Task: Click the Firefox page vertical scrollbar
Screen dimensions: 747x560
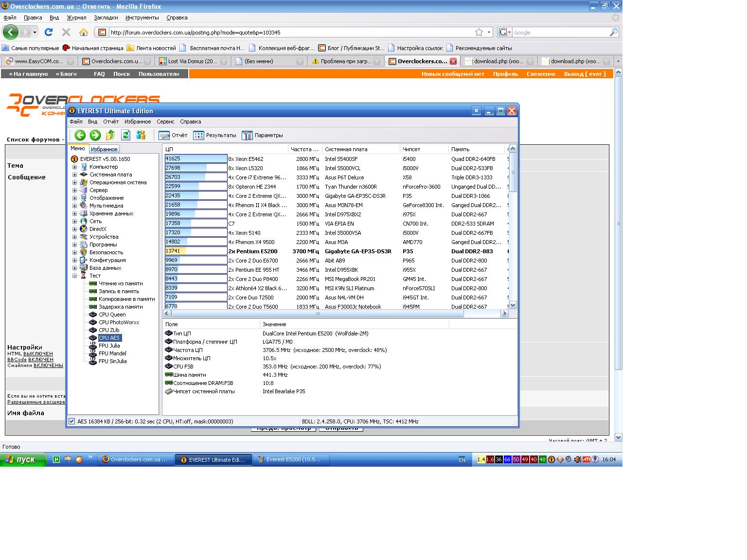Action: (x=618, y=255)
